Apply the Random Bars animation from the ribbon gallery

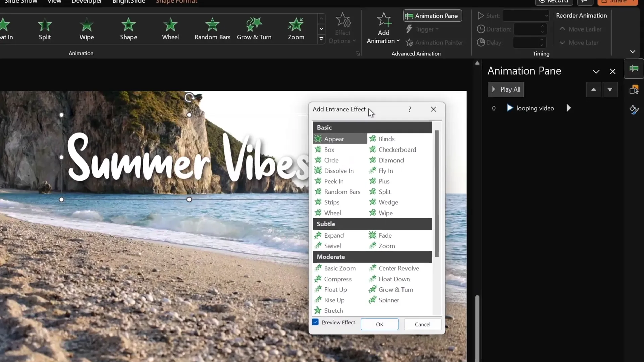tap(212, 29)
